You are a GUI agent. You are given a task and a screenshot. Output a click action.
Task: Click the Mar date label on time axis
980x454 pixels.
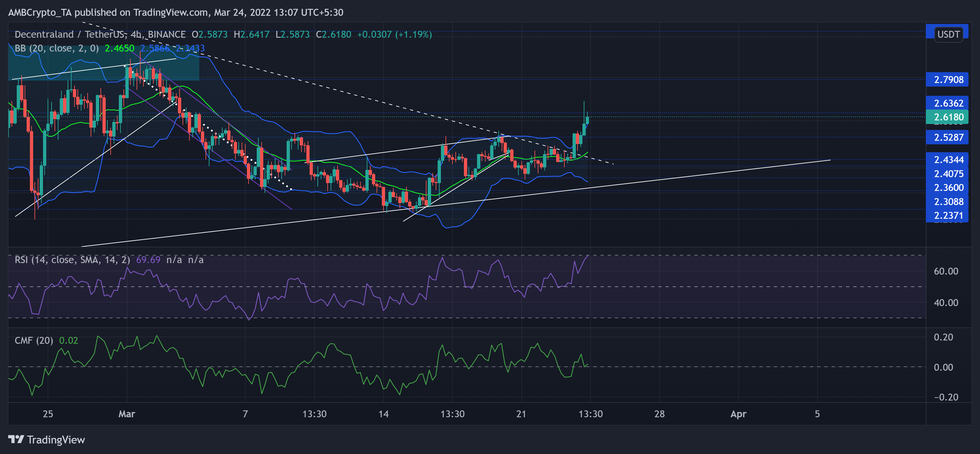pyautogui.click(x=127, y=414)
